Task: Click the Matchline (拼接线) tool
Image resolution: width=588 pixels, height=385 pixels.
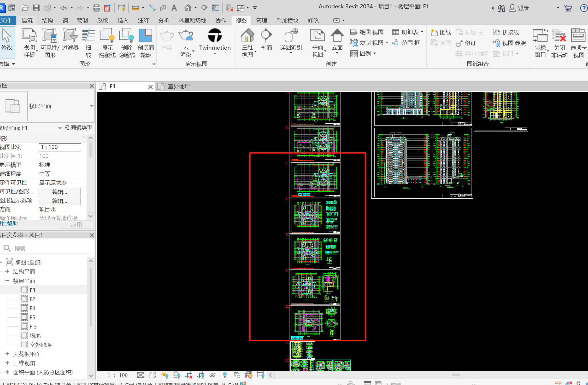Action: click(506, 32)
